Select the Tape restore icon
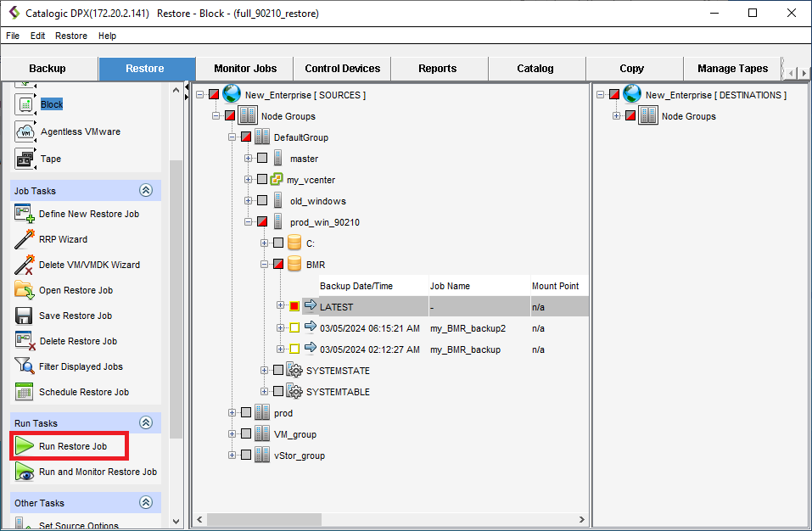This screenshot has height=531, width=812. click(x=25, y=159)
